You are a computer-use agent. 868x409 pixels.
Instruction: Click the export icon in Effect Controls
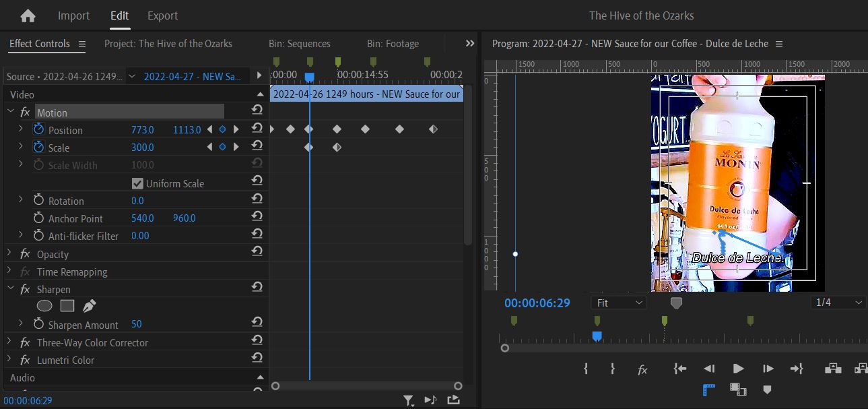(x=453, y=400)
